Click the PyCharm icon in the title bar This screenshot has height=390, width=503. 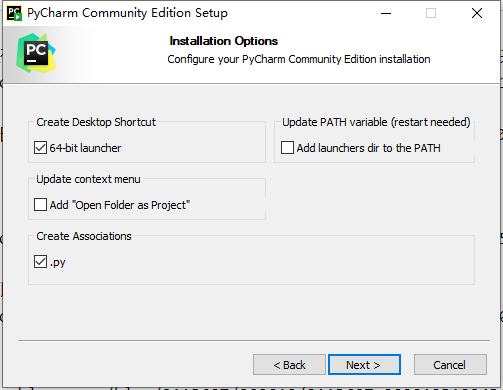coord(14,13)
